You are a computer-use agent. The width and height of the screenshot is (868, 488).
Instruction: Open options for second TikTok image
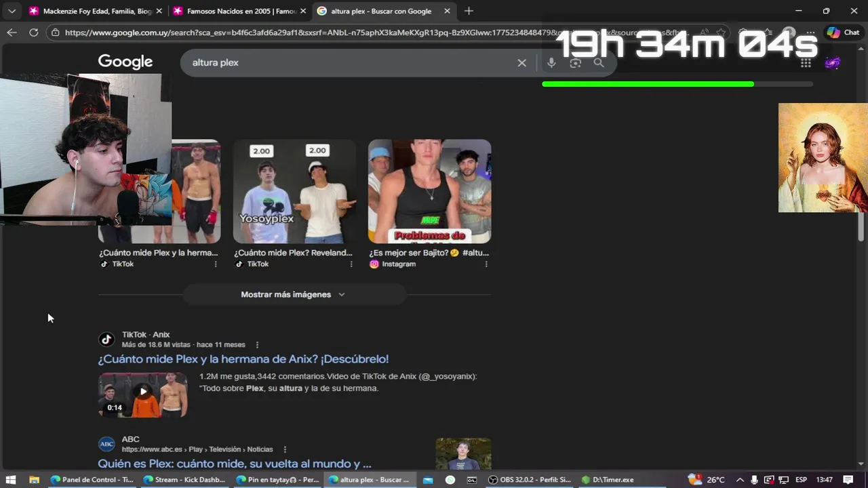pyautogui.click(x=351, y=264)
